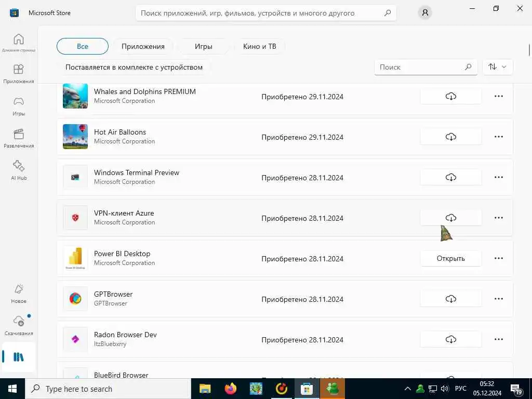Open Firefox from taskbar
Image resolution: width=532 pixels, height=399 pixels.
[x=230, y=389]
